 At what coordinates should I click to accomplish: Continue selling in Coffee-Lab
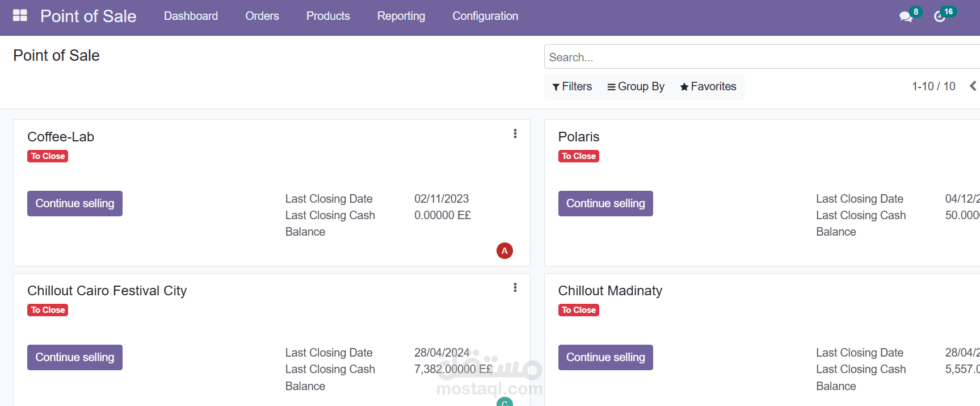(x=75, y=203)
